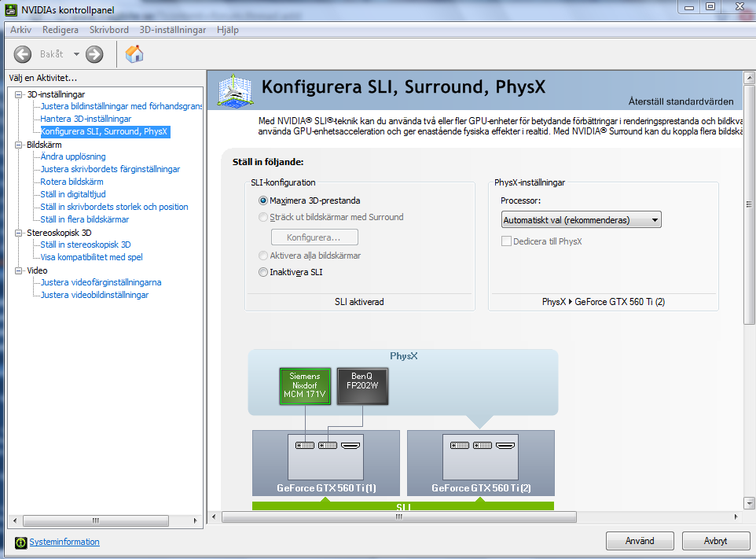Open the 3D-inställningar menu
Image resolution: width=756 pixels, height=559 pixels.
pos(173,30)
